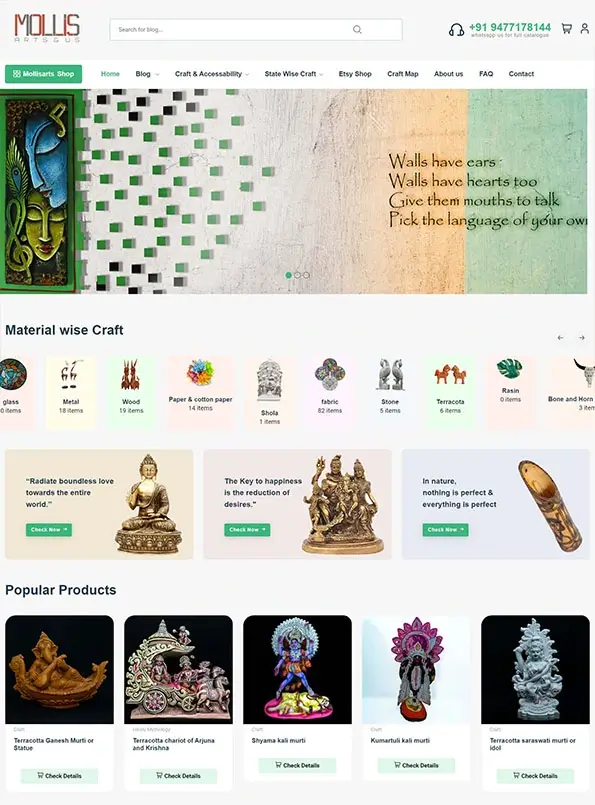Expand State Wise Craft dropdown
This screenshot has height=805, width=595.
294,74
